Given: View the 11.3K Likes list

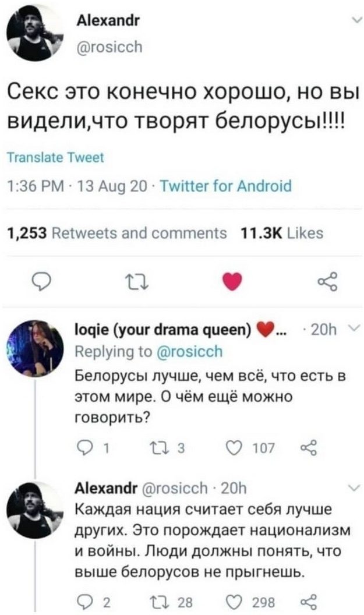Looking at the screenshot, I should 282,234.
